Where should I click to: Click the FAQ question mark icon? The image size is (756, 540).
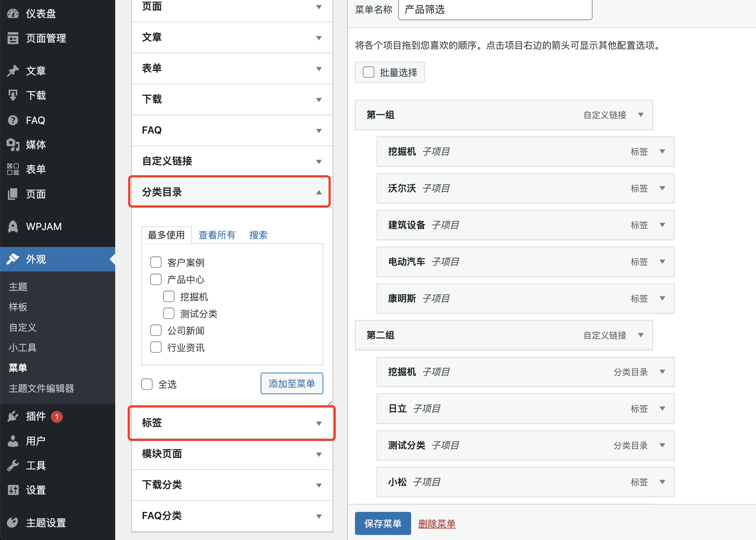click(x=13, y=120)
